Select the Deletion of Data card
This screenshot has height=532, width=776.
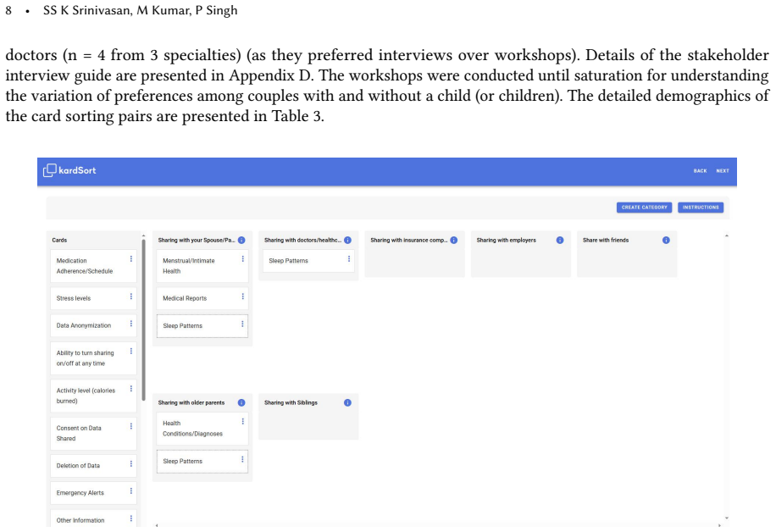[x=93, y=466]
